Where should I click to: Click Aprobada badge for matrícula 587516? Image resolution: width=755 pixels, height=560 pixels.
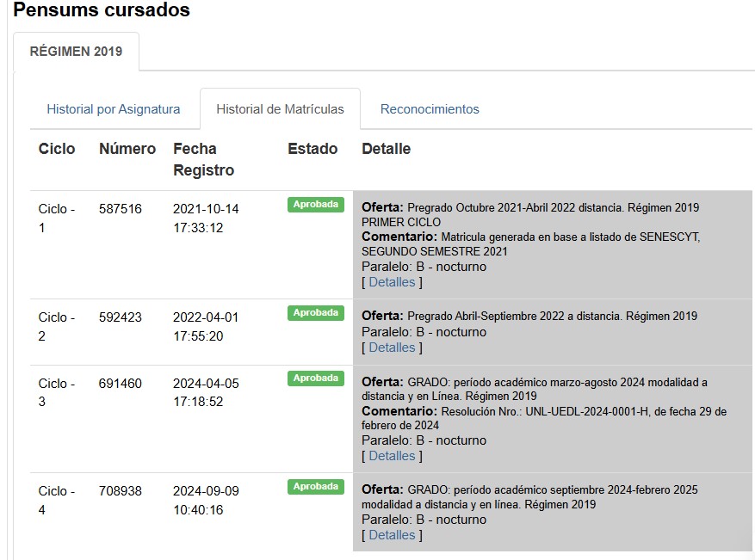click(315, 205)
